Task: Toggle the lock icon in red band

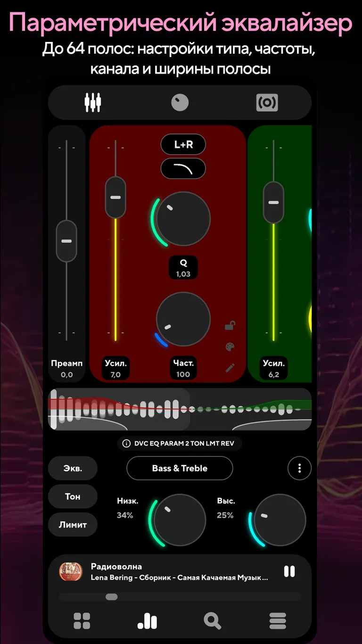Action: (x=230, y=325)
